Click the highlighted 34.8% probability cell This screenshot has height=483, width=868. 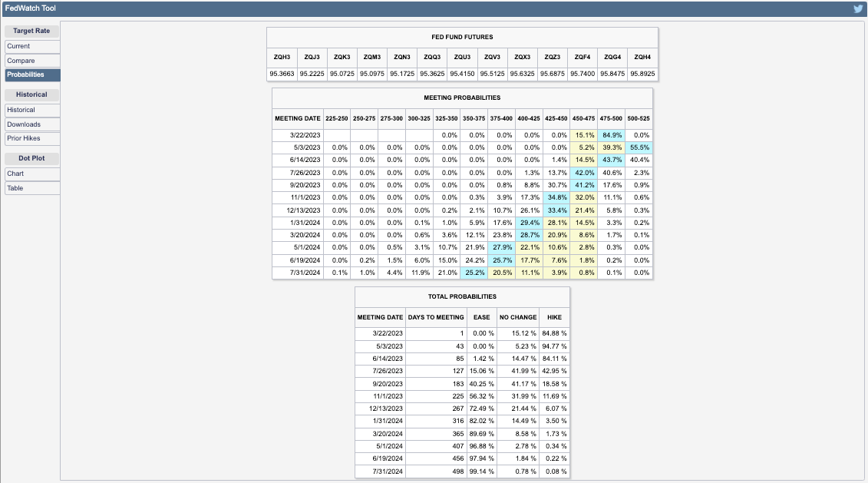tap(556, 198)
